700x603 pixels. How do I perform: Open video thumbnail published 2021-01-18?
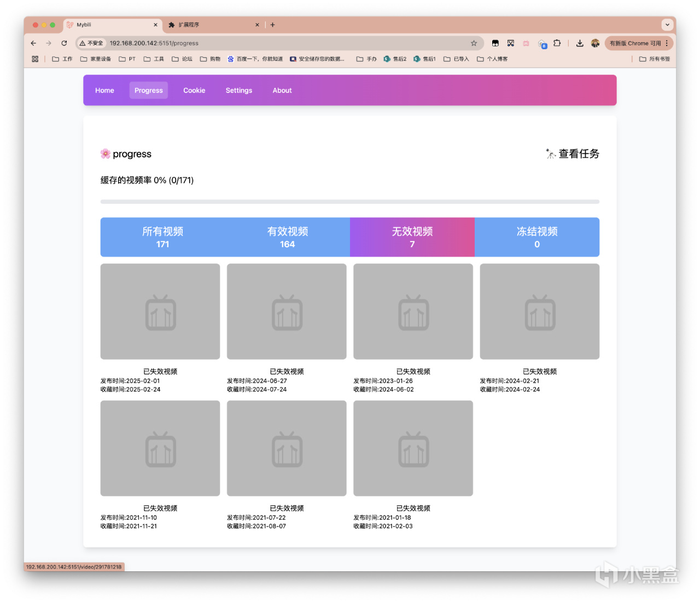click(x=413, y=448)
